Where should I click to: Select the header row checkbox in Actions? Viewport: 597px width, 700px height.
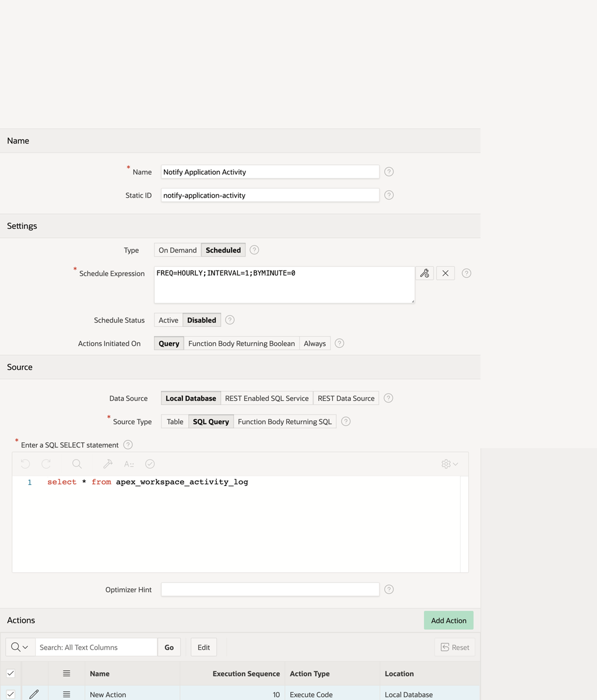pyautogui.click(x=10, y=673)
